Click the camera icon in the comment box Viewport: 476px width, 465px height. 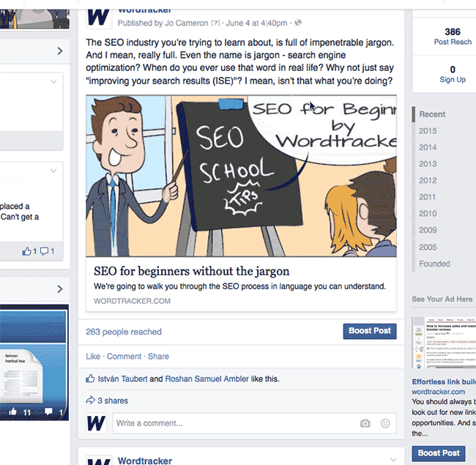(x=365, y=423)
